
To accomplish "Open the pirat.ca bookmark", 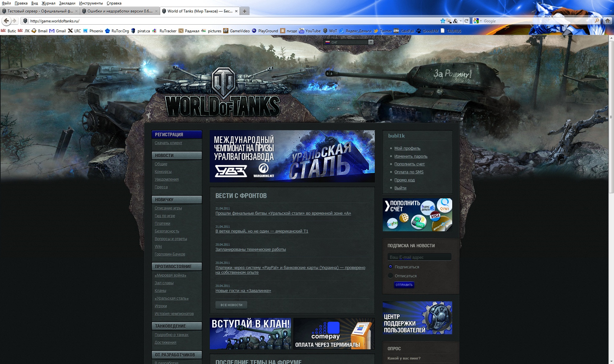I will click(140, 31).
